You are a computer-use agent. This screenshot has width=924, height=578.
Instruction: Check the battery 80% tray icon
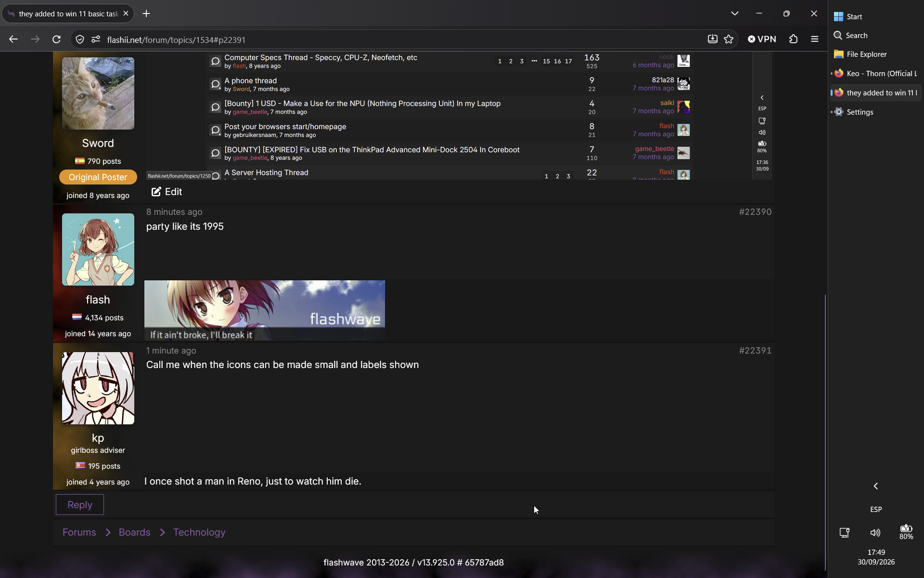906,532
